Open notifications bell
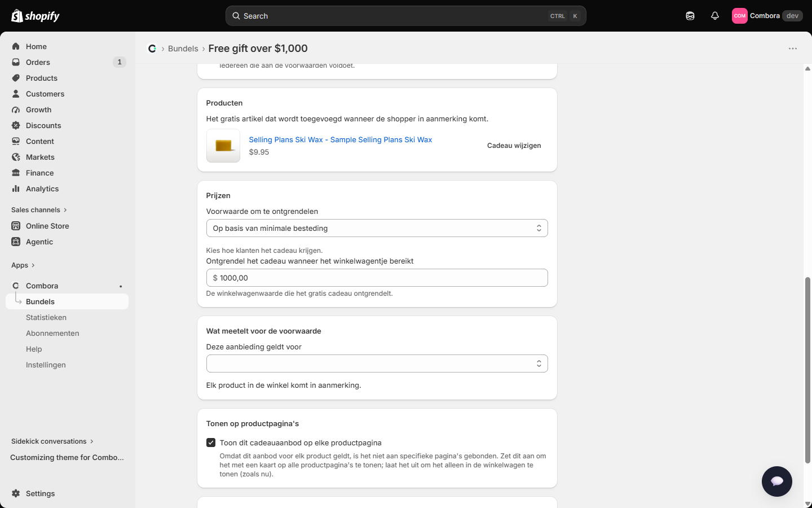 coord(715,16)
